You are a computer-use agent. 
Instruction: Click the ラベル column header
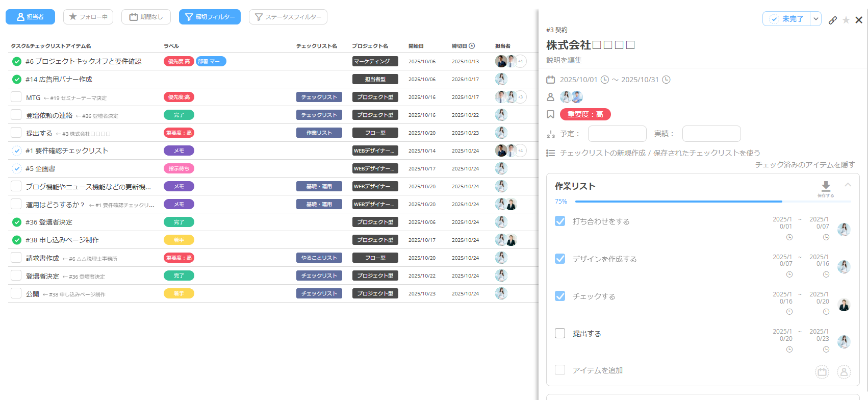(171, 46)
